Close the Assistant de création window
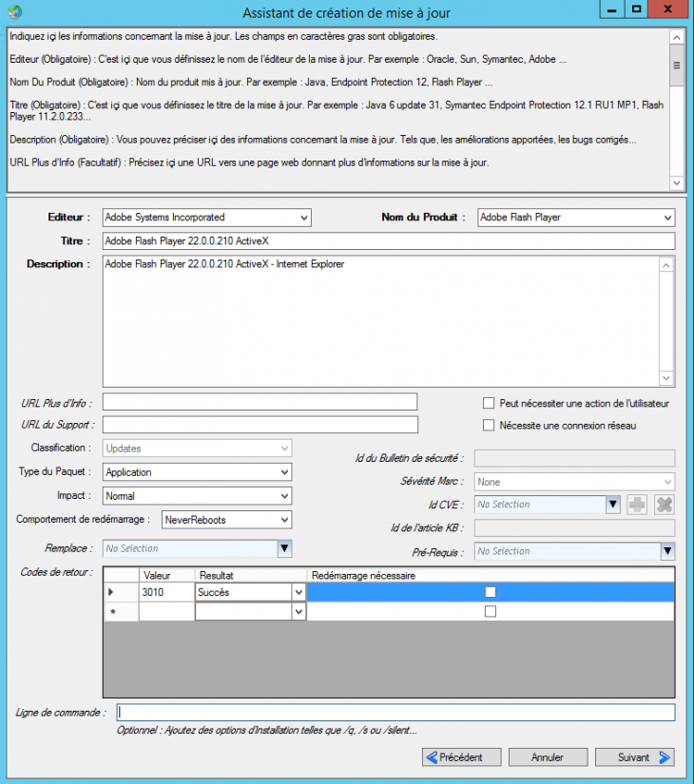Image resolution: width=694 pixels, height=784 pixels. point(668,10)
